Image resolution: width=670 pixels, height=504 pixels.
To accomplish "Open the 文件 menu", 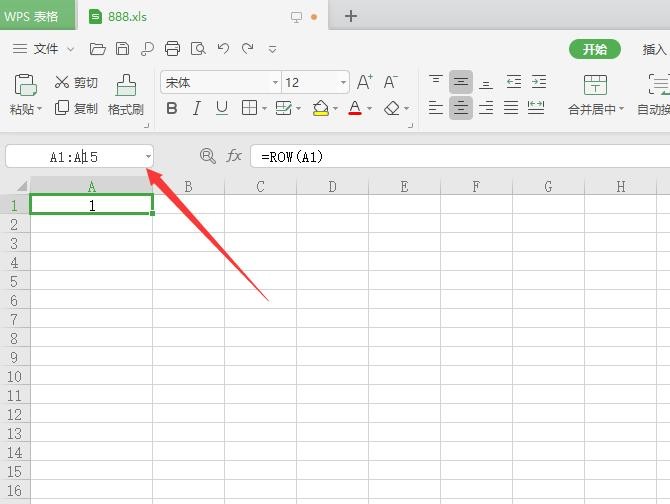I will pyautogui.click(x=46, y=49).
